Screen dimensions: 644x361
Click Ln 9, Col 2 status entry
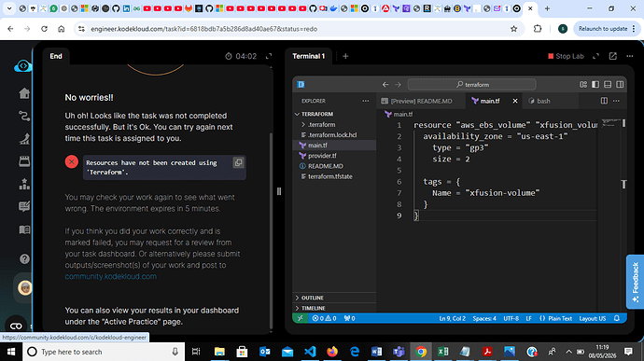[452, 318]
